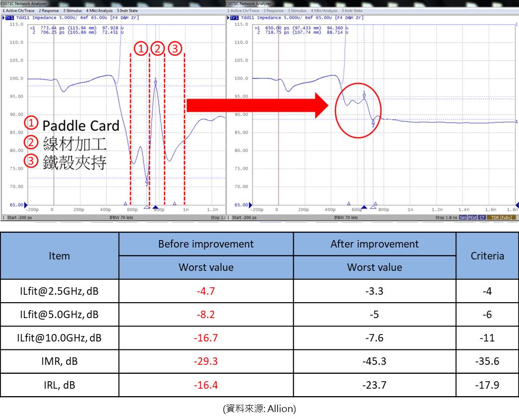
Task: Open '1 Active Ch/Trace' menu in right analyzer
Action: pos(243,10)
